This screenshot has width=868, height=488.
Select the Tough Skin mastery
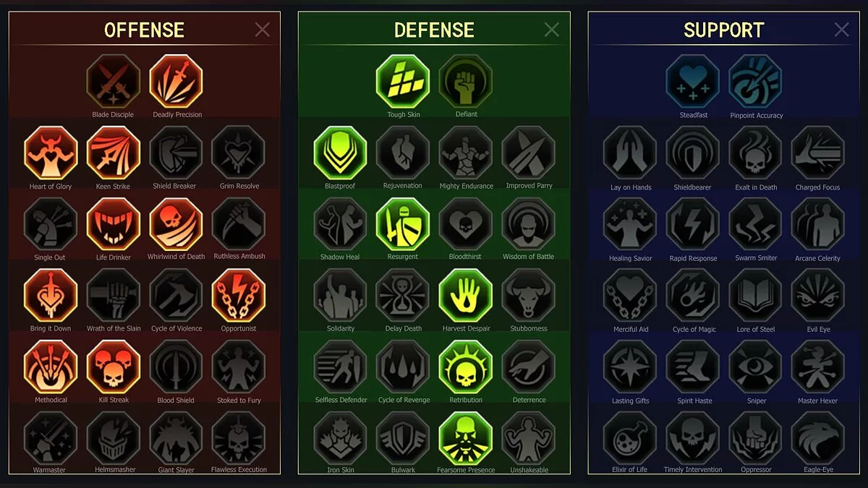pyautogui.click(x=403, y=82)
